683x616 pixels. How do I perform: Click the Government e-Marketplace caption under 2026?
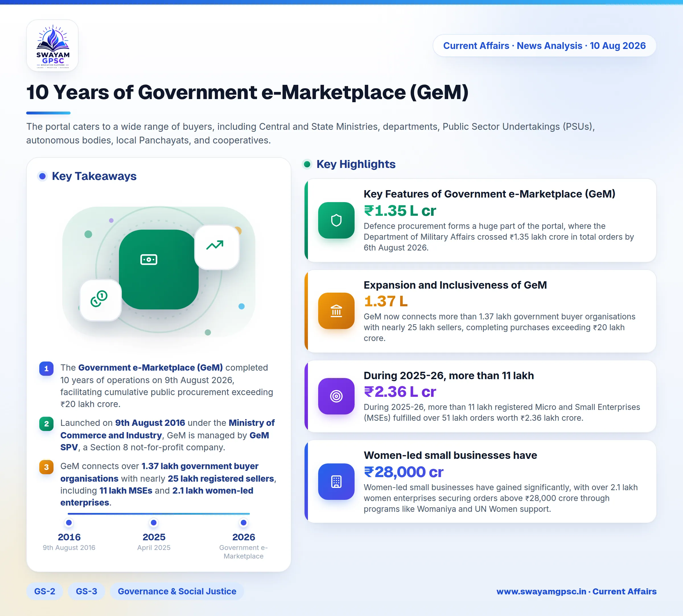pos(243,552)
